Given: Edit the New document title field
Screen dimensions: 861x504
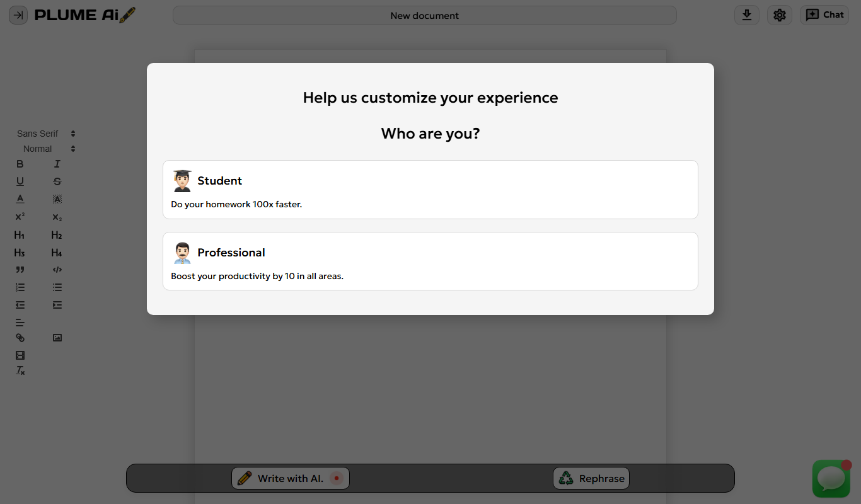Looking at the screenshot, I should tap(425, 15).
